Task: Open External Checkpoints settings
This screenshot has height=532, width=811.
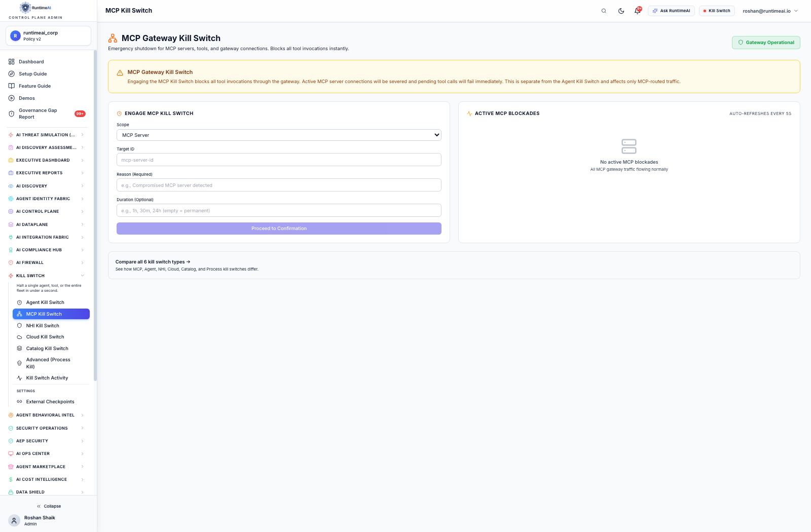Action: pos(51,402)
